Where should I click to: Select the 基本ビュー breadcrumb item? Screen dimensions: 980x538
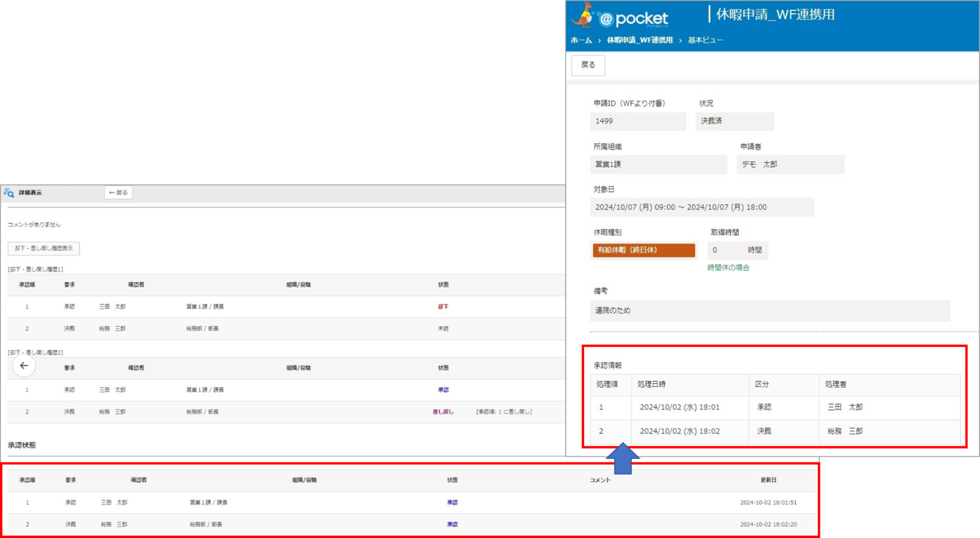point(706,40)
